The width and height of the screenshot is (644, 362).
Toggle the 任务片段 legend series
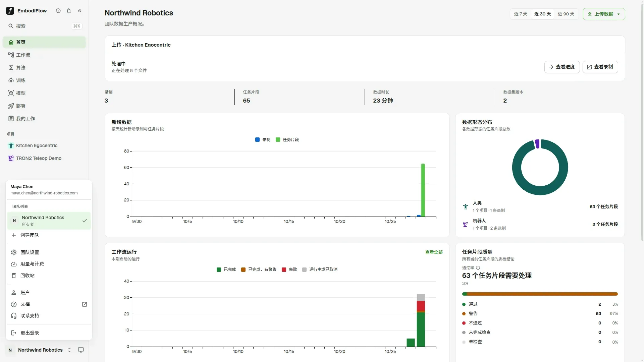point(287,140)
